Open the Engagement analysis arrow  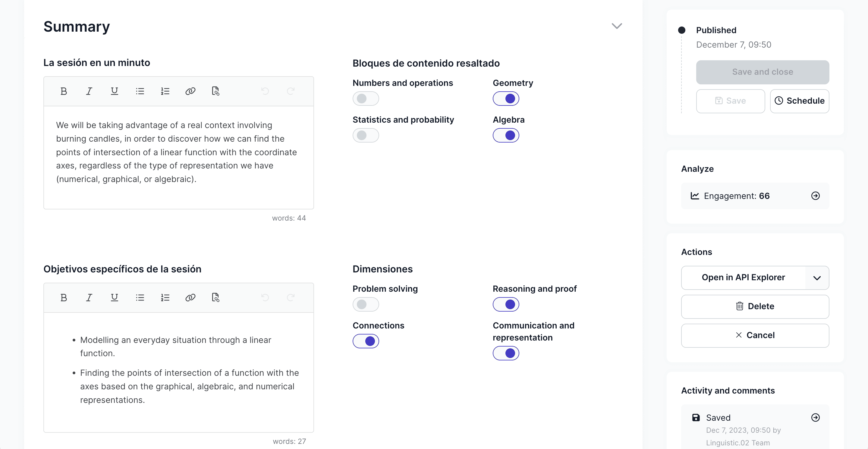(815, 196)
